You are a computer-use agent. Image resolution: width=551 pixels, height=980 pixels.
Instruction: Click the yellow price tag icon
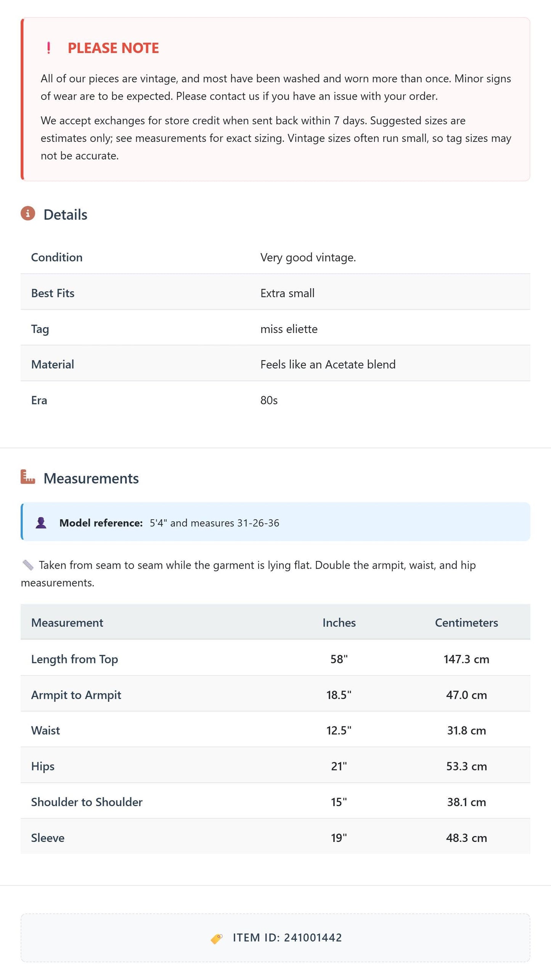coord(217,938)
